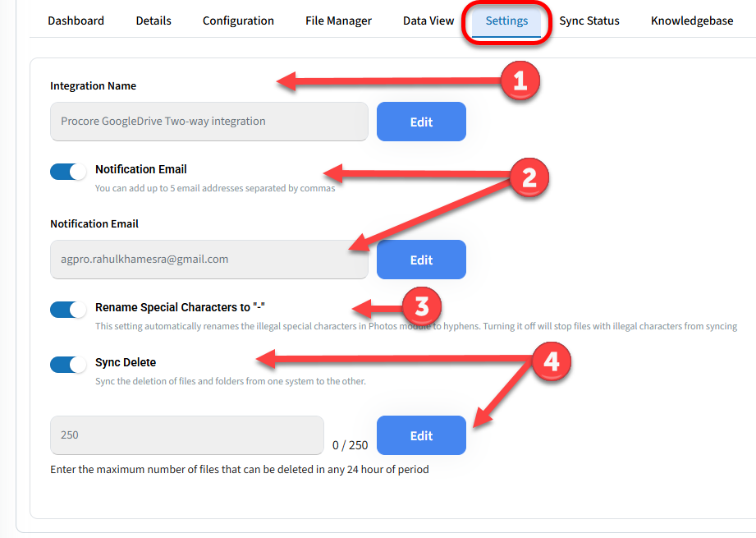Toggle off Rename Special Characters switch
This screenshot has height=538, width=756.
click(x=68, y=310)
